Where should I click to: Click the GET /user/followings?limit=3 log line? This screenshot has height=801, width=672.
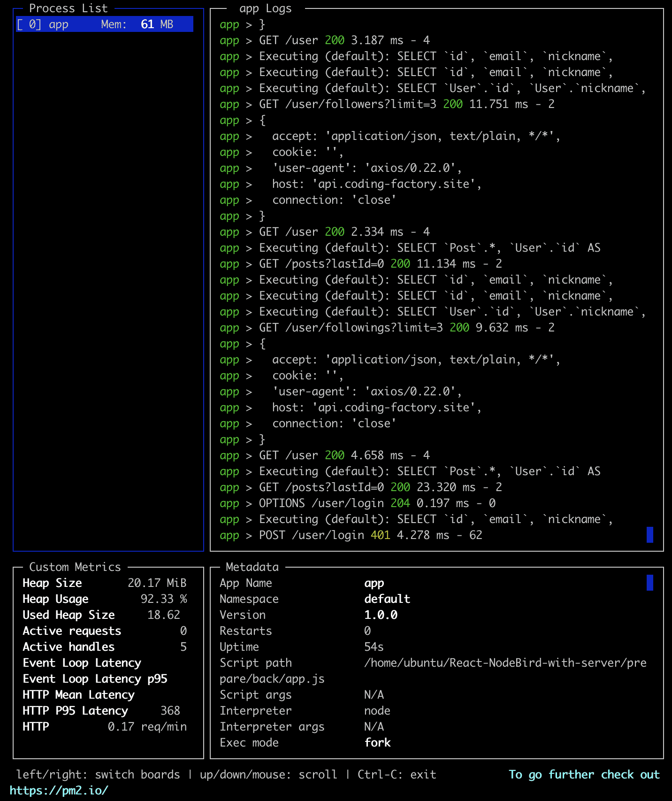[407, 327]
